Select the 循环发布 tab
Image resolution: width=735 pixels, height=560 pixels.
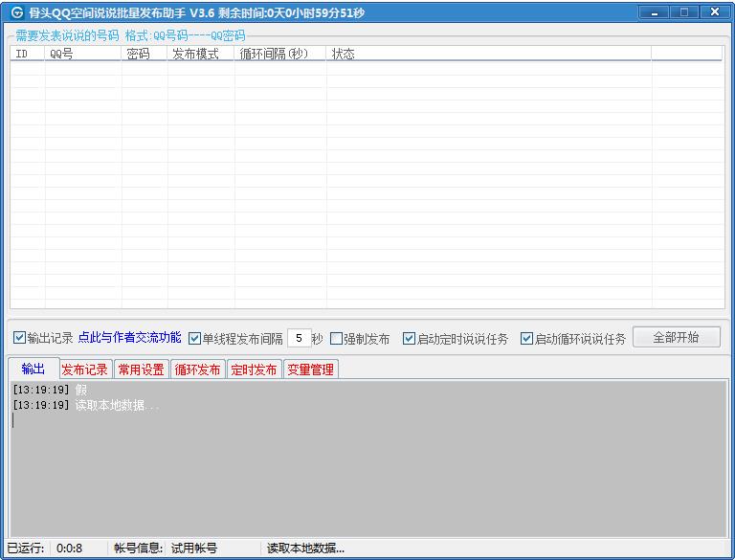point(197,370)
